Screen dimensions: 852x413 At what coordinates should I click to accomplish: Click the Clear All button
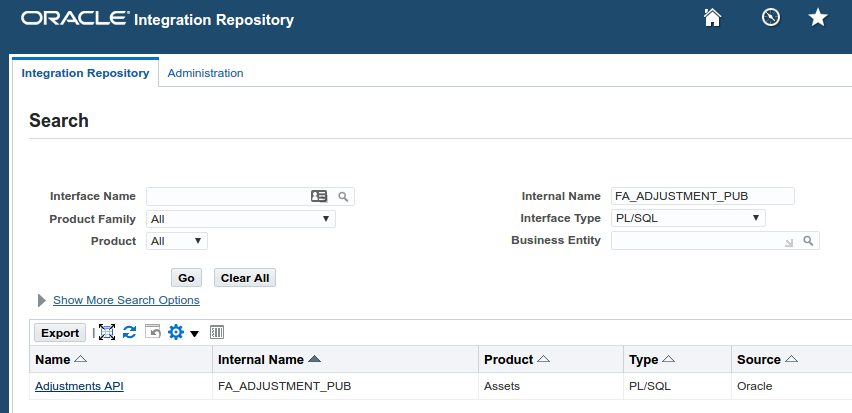pyautogui.click(x=245, y=278)
